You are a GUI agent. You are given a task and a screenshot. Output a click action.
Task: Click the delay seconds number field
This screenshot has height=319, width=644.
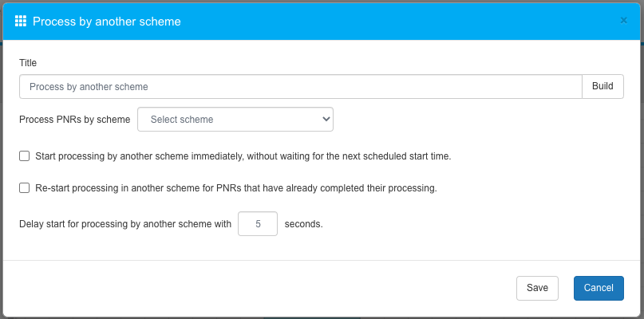(x=258, y=224)
